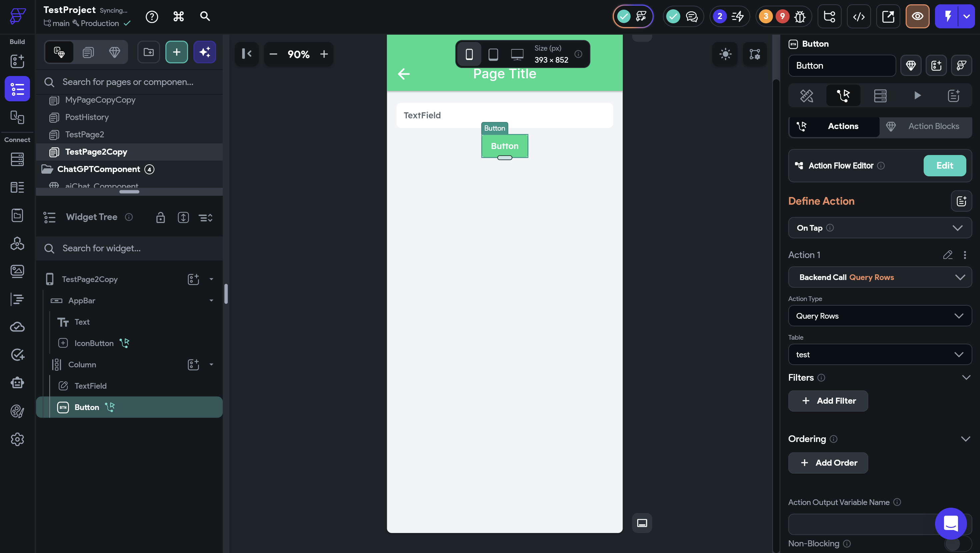Open the keyboard shortcuts command icon
This screenshot has width=980, height=553.
coord(178,16)
